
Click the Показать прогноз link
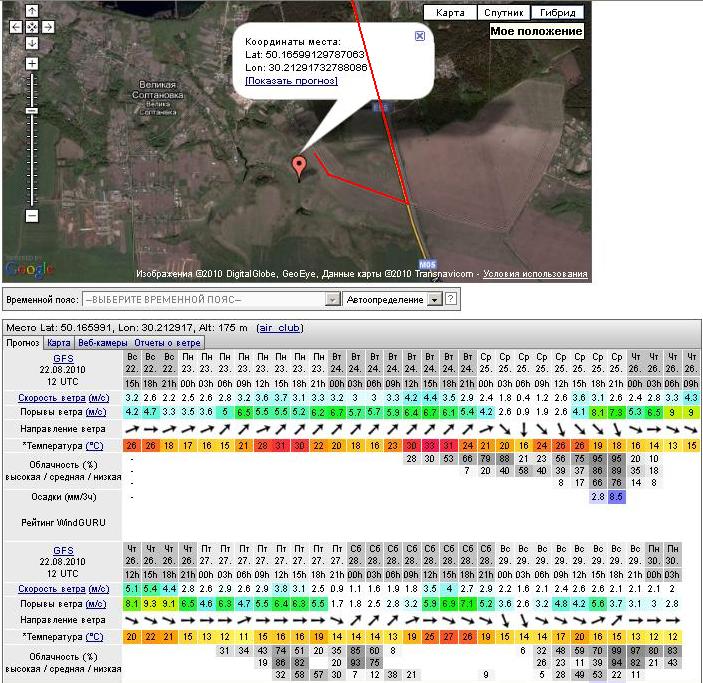click(291, 80)
